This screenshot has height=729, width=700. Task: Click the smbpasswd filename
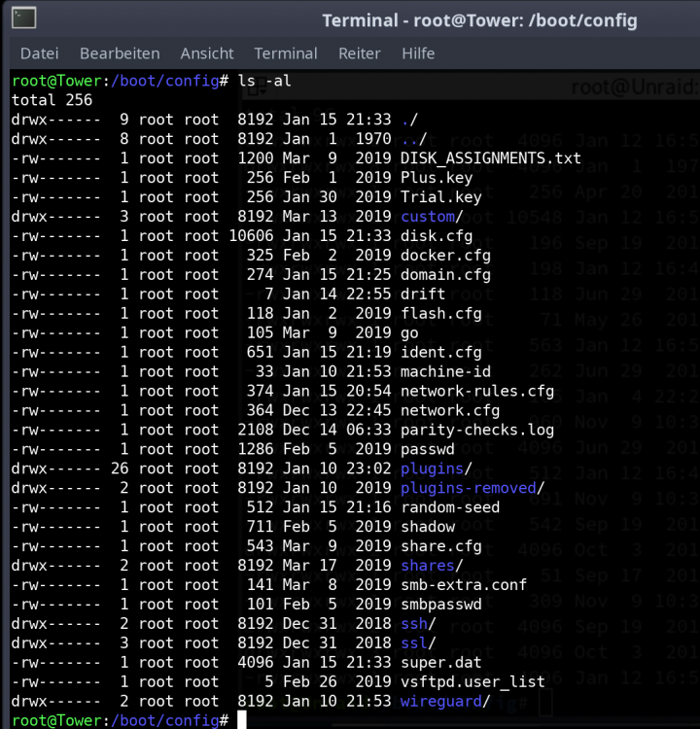coord(441,605)
